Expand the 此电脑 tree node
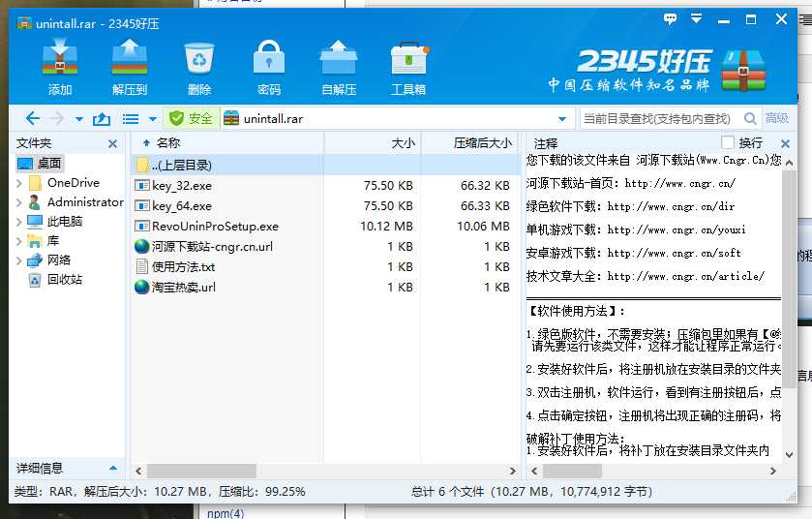Screen dimensions: 812x519 [x=19, y=222]
